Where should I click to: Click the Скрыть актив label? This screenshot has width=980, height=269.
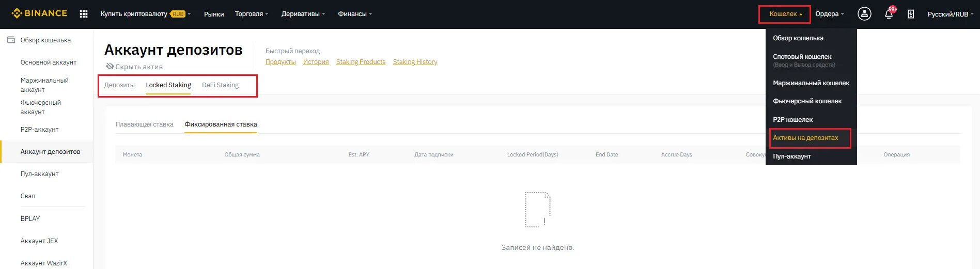(x=139, y=67)
